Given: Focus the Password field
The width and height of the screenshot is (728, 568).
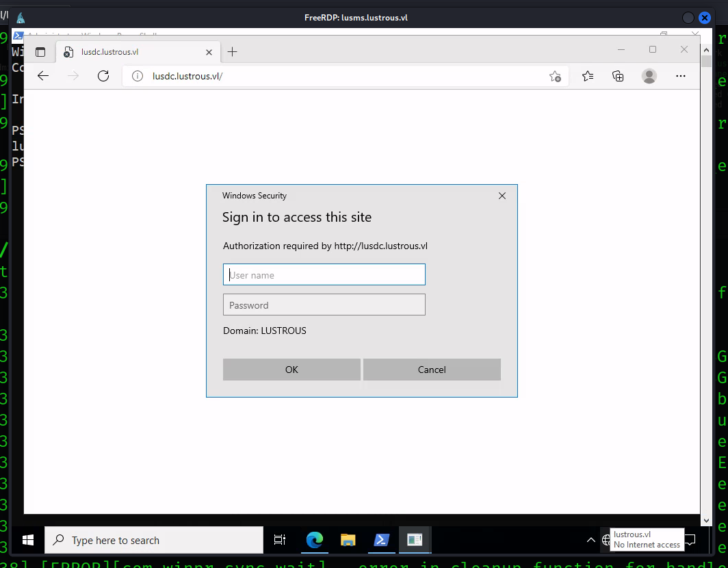Looking at the screenshot, I should click(x=324, y=305).
